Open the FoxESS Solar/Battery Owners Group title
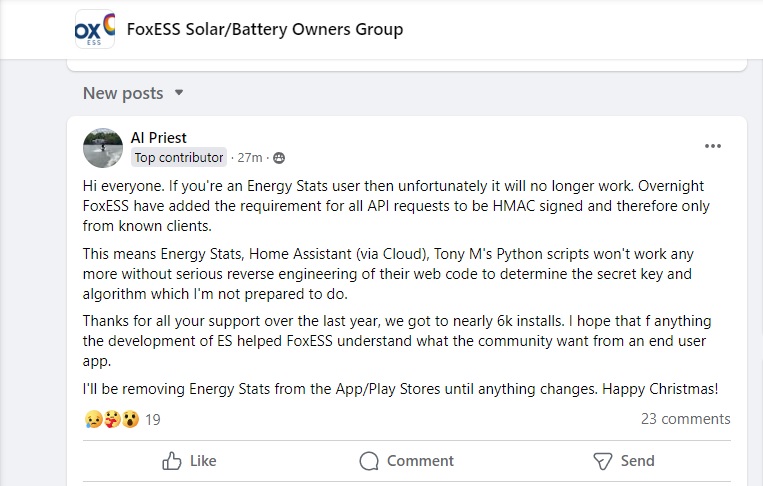The width and height of the screenshot is (763, 486). [265, 29]
